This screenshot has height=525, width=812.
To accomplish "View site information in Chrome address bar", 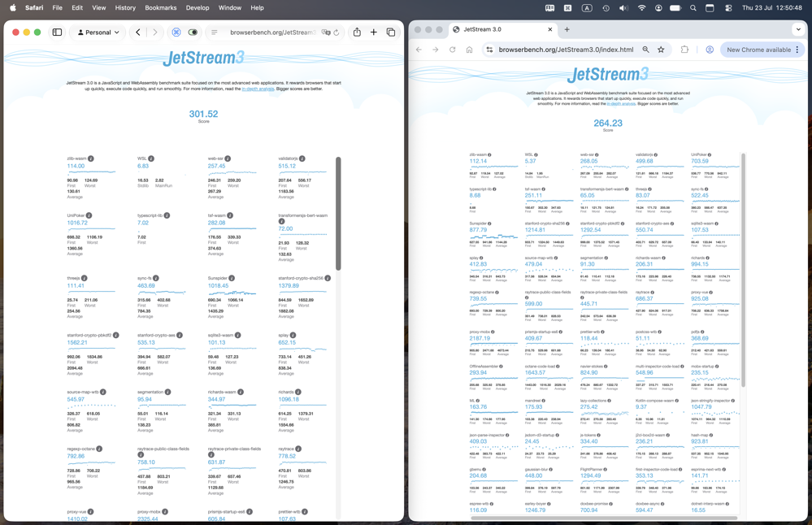I will [489, 50].
